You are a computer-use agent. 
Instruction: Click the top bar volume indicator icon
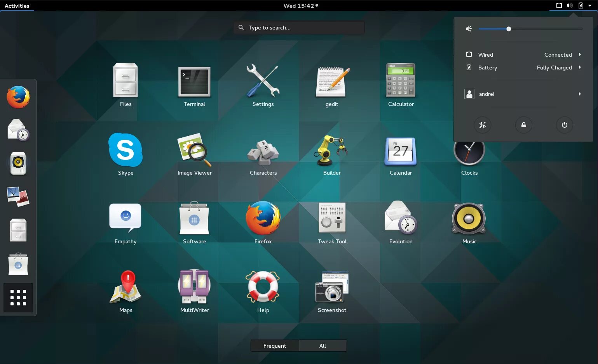570,5
